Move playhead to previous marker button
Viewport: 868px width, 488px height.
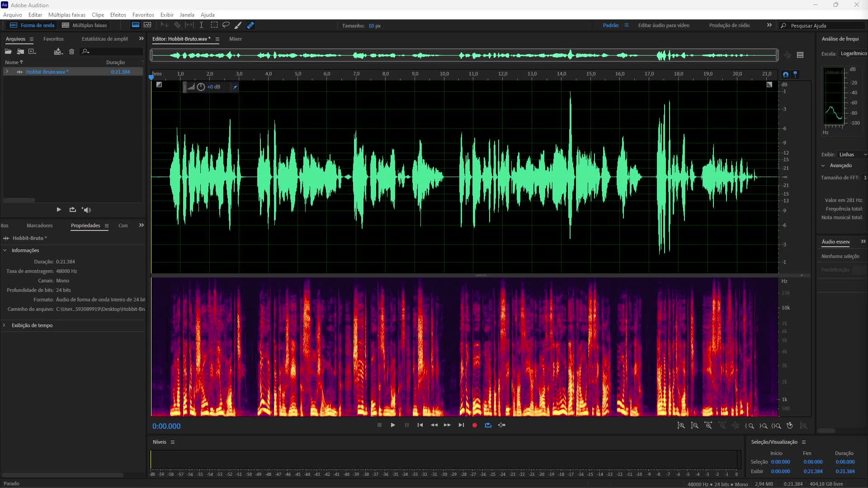point(420,425)
